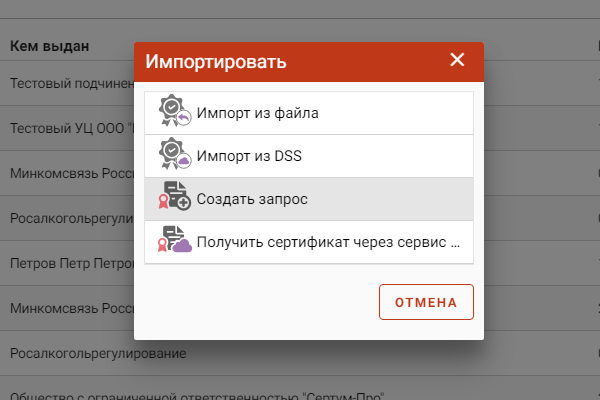Close the Импортировать dialog with X
Screen dimensions: 600x400
point(457,60)
